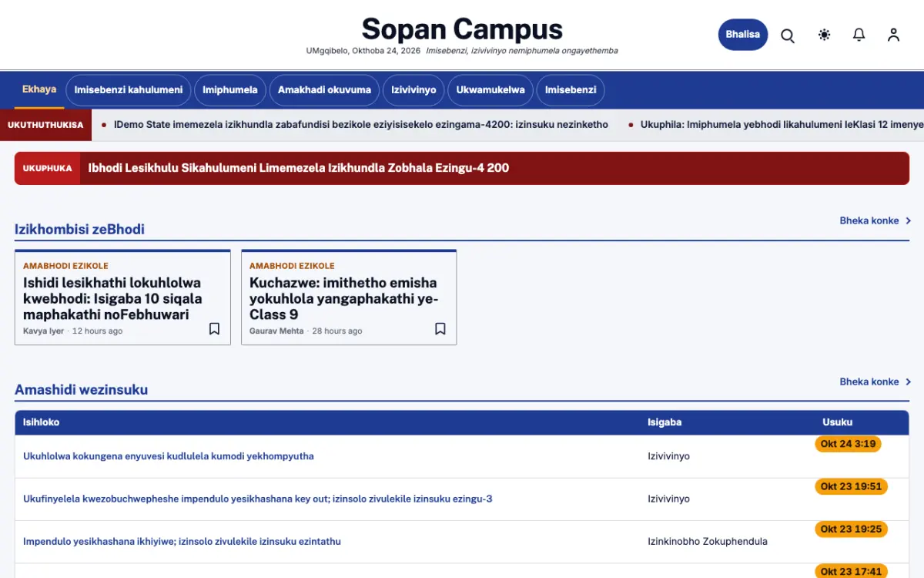Click the Izikhombisi zeBhodi section heading
Screen dimensions: 924x578
(x=79, y=229)
